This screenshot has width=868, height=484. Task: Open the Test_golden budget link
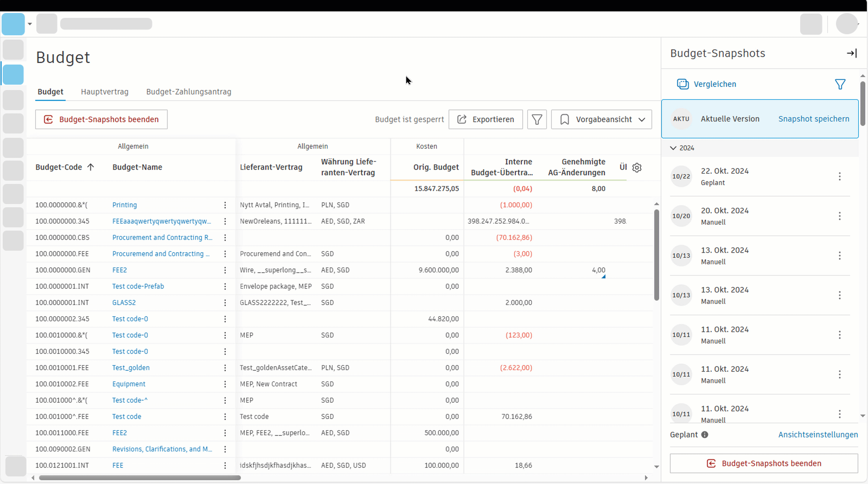(131, 368)
